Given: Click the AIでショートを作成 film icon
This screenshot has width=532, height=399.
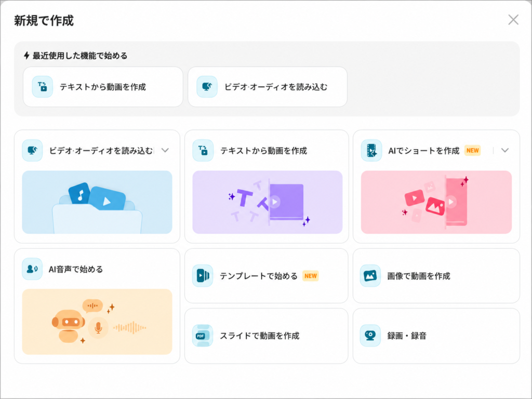Looking at the screenshot, I should tap(371, 150).
